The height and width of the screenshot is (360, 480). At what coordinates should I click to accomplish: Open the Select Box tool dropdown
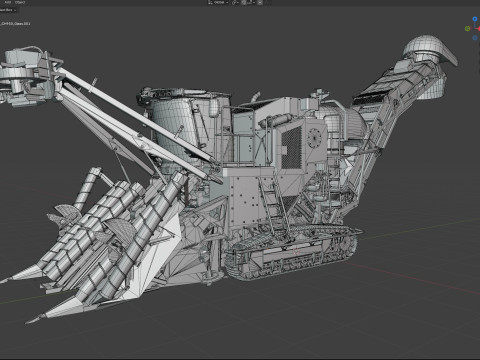click(x=7, y=10)
